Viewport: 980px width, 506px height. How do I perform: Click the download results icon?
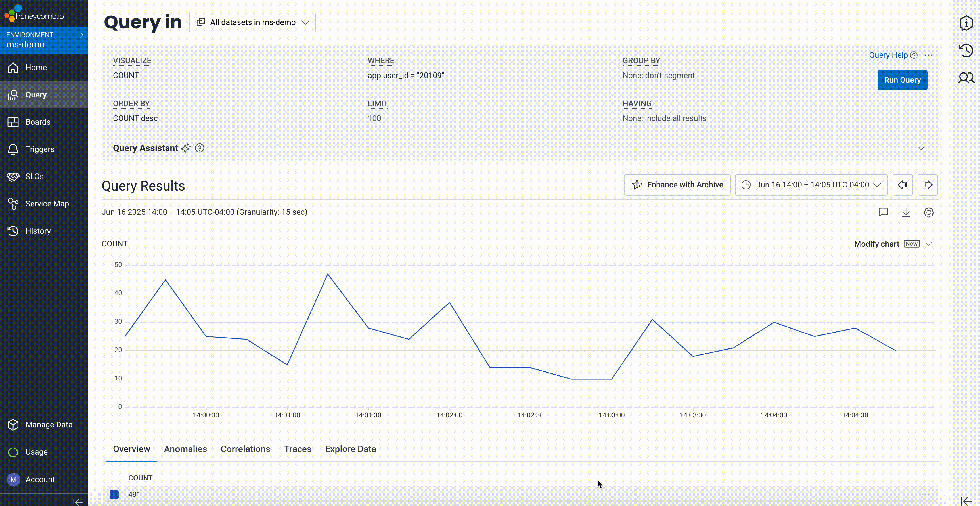pos(906,212)
